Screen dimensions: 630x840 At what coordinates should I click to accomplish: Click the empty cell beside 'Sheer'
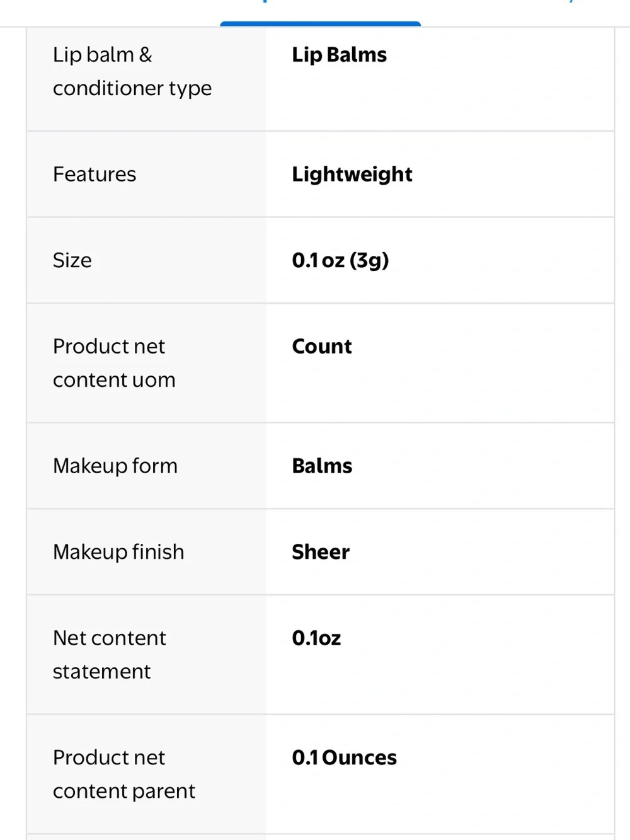click(482, 552)
